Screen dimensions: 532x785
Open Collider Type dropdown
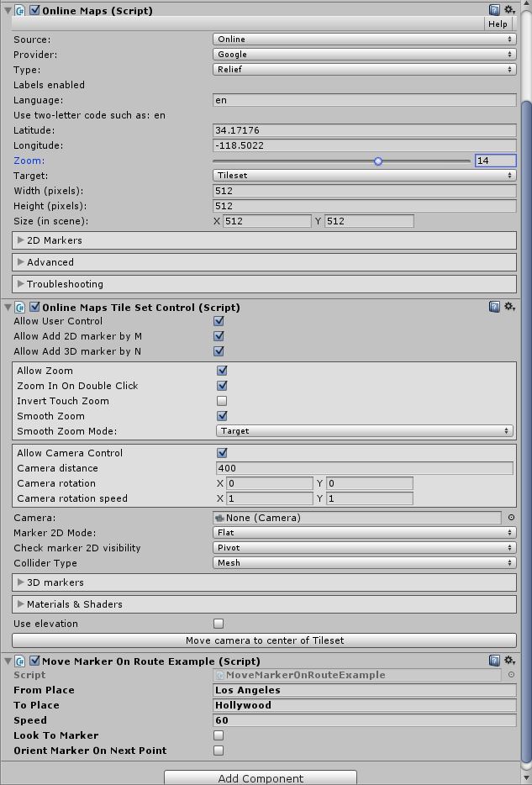pos(365,563)
